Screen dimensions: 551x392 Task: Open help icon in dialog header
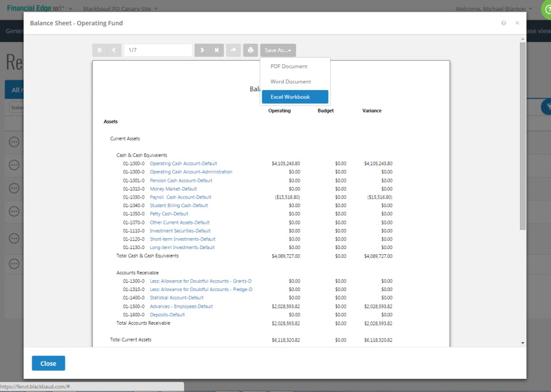[503, 23]
